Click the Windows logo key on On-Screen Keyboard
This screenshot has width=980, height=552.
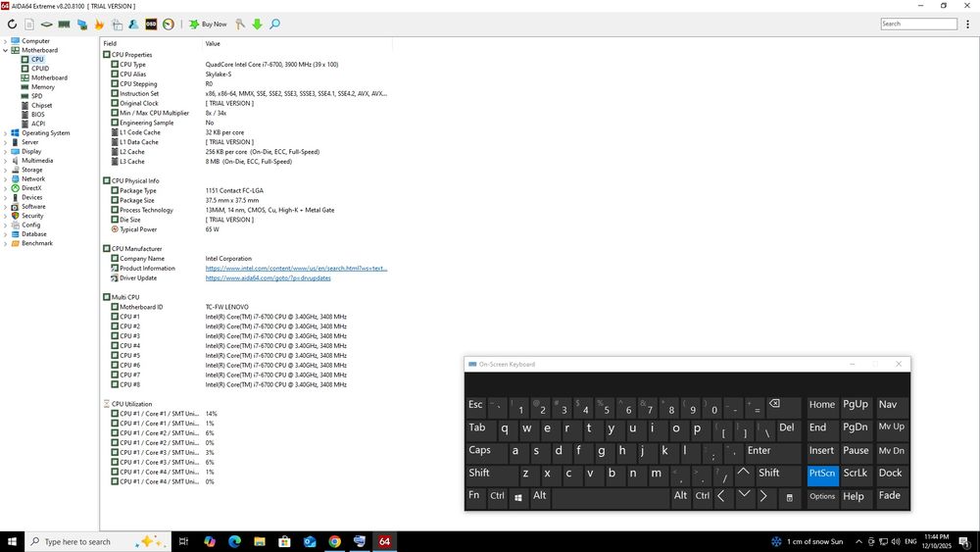518,498
